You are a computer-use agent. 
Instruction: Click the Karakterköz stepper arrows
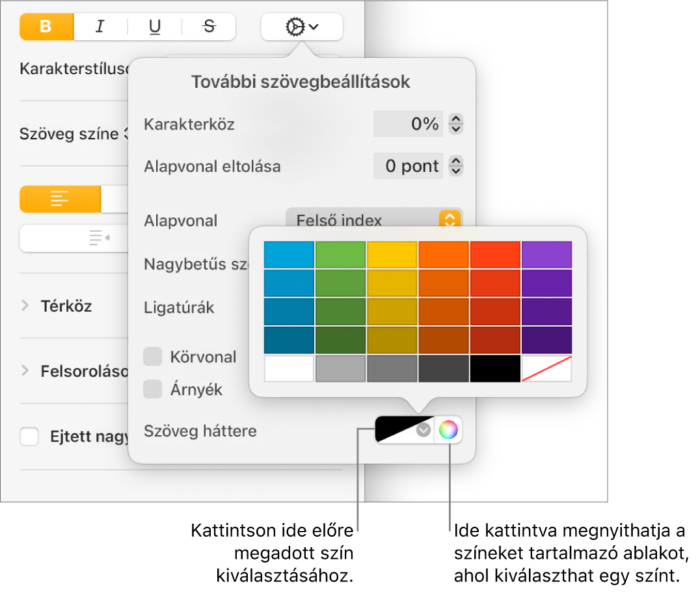point(455,124)
